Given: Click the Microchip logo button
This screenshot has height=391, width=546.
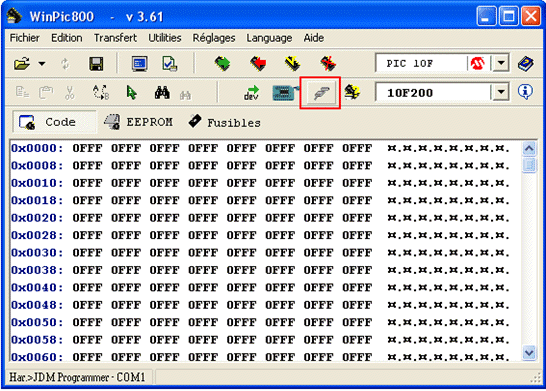Looking at the screenshot, I should coord(477,63).
